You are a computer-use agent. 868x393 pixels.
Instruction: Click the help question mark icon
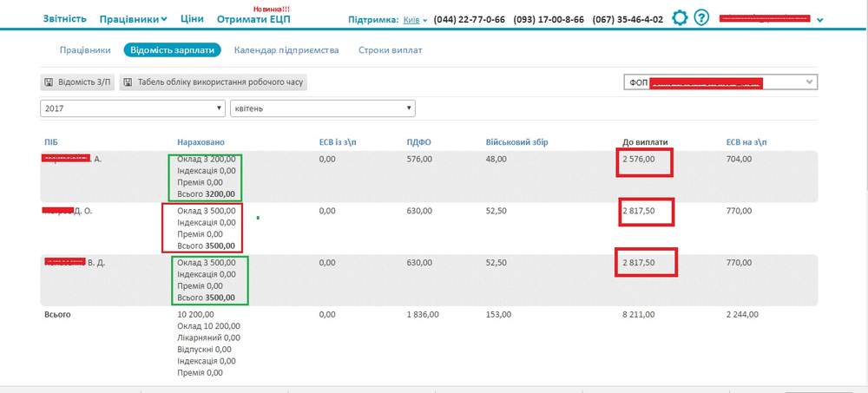pyautogui.click(x=701, y=18)
